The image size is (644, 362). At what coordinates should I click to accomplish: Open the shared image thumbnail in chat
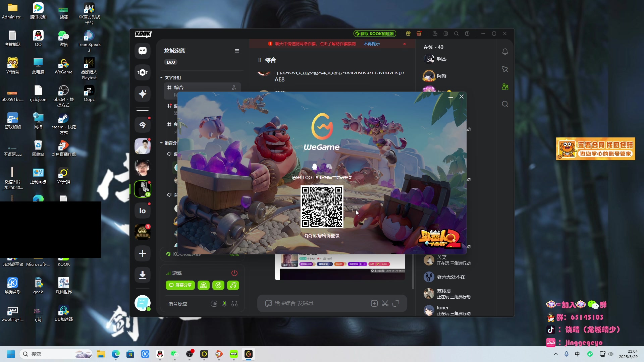click(340, 267)
